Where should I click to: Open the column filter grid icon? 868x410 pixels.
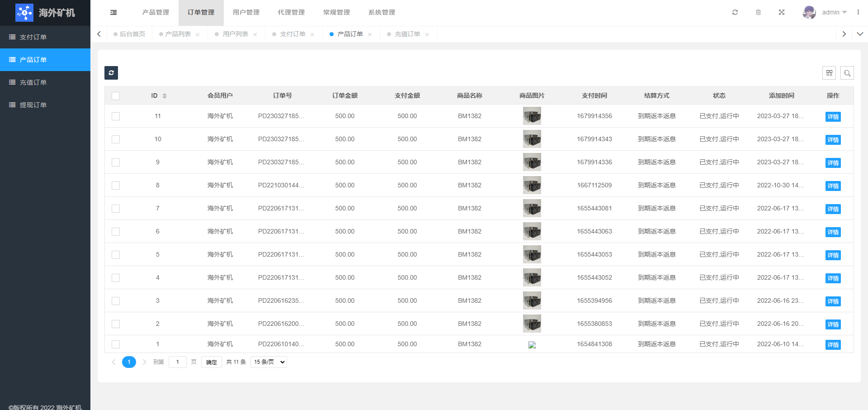tap(829, 73)
